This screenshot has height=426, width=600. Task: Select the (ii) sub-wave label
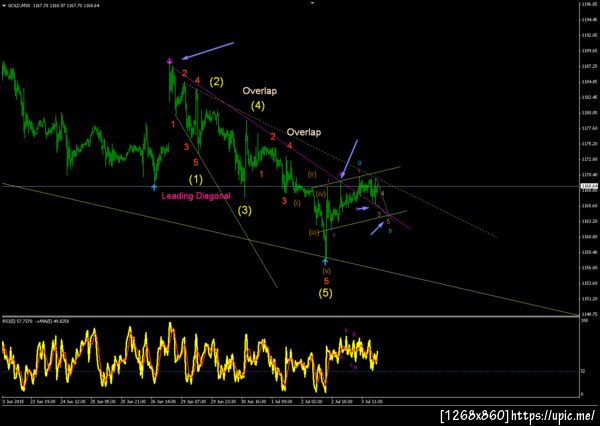click(312, 175)
